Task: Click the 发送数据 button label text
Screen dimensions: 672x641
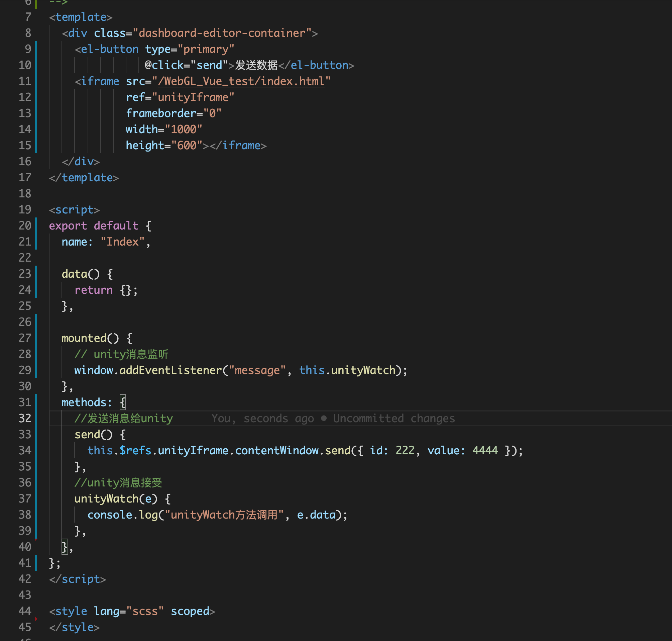Action: [x=256, y=65]
